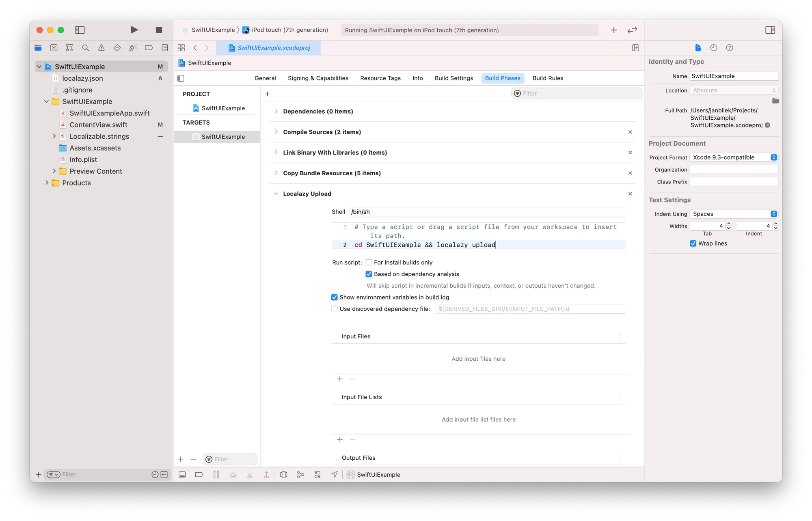The height and width of the screenshot is (521, 812).
Task: Click the Stop button in toolbar
Action: click(159, 30)
